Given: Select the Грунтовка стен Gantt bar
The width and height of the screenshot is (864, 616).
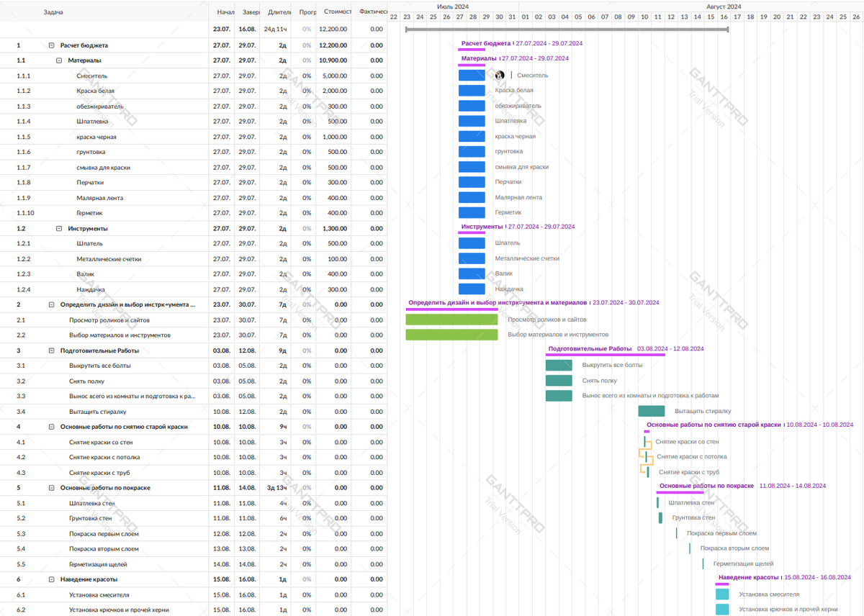Looking at the screenshot, I should tap(660, 518).
